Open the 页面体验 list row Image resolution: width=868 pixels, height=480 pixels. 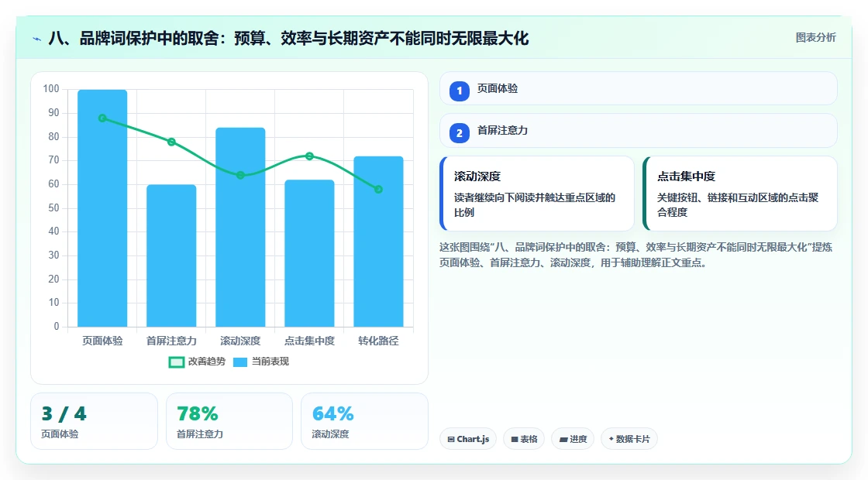pos(638,88)
